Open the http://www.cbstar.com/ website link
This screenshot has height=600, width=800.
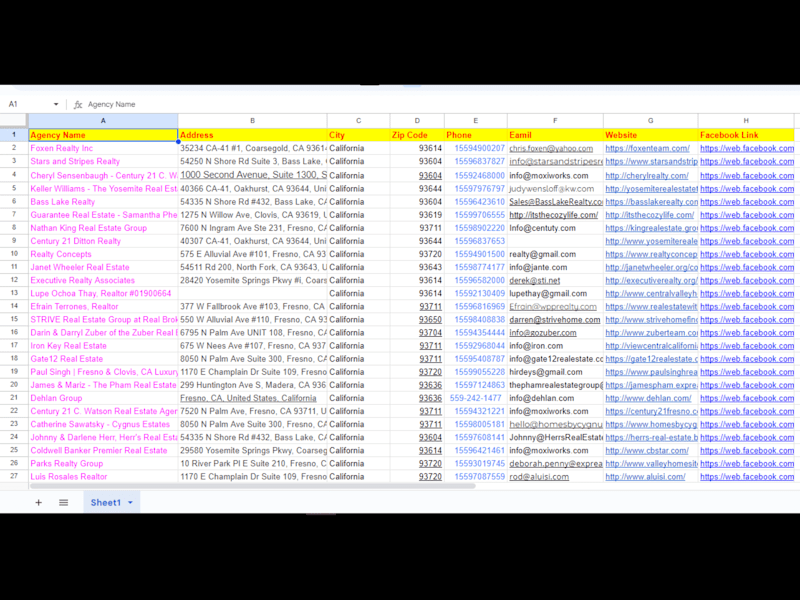tap(647, 451)
